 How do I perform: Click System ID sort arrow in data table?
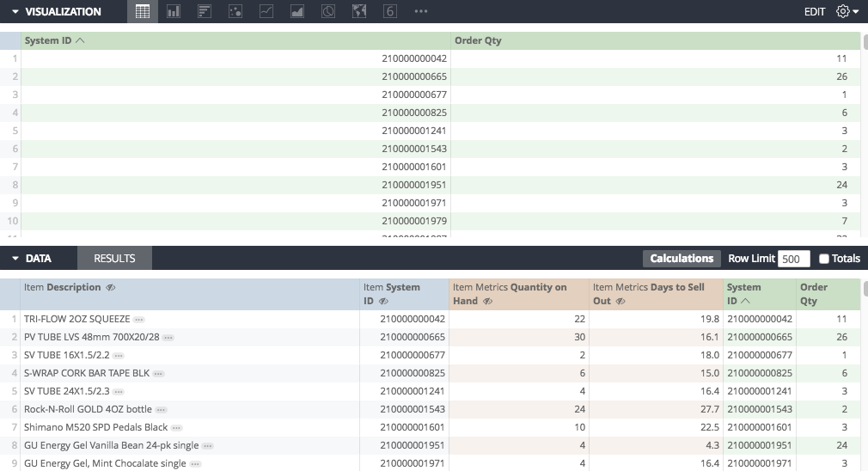click(x=745, y=301)
